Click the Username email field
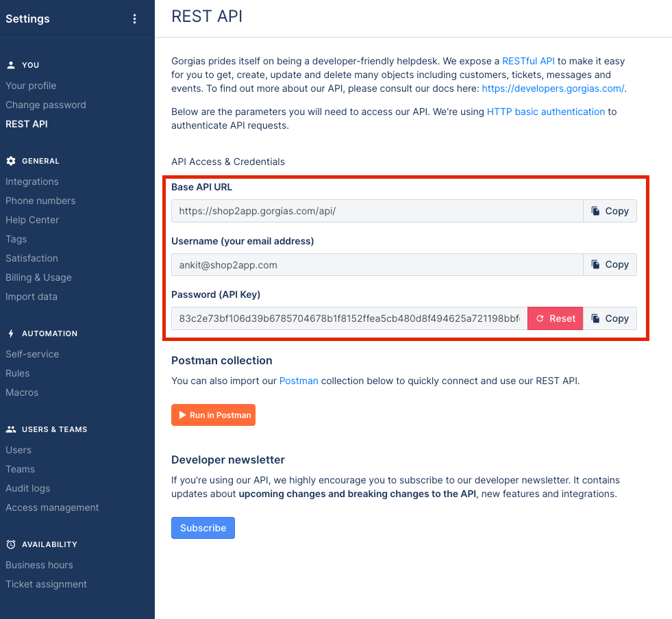This screenshot has width=672, height=619. pos(377,265)
